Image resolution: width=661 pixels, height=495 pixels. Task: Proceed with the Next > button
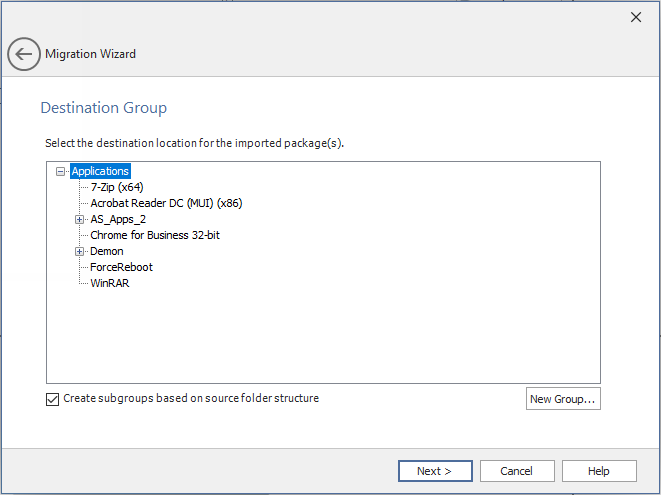(x=435, y=471)
